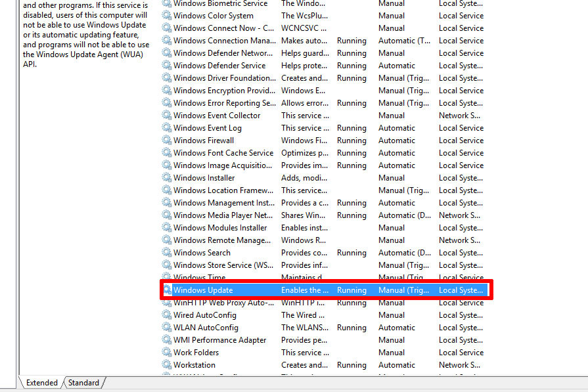The image size is (588, 392).
Task: Click the gear icon beside Windows Remote Management
Action: pos(166,240)
